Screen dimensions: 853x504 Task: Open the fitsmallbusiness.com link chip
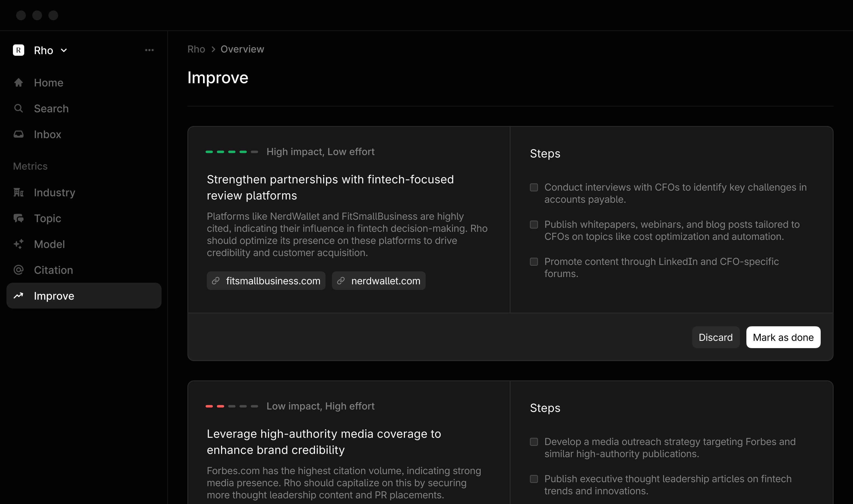[266, 281]
